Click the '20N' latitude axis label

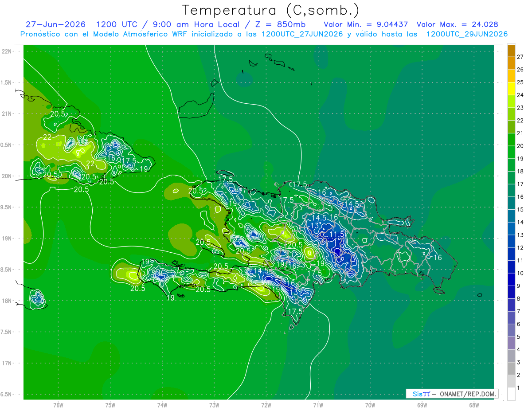coord(7,176)
